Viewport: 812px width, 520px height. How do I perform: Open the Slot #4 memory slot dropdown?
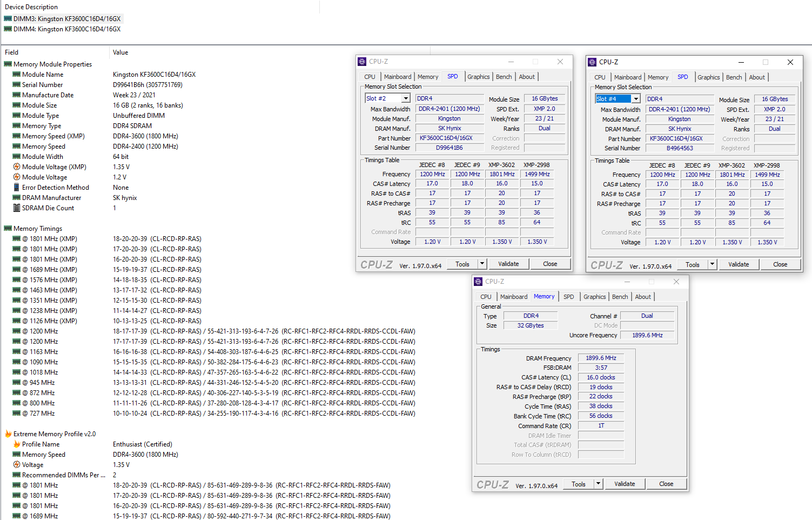pyautogui.click(x=636, y=99)
